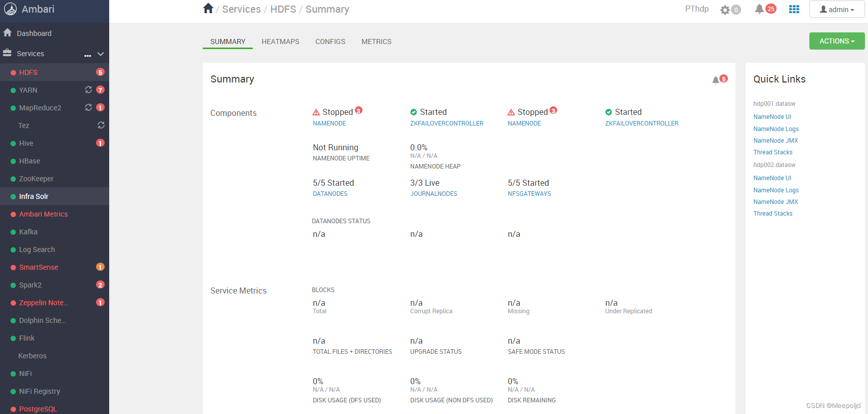Switch to the HEATMAPS tab

[280, 42]
